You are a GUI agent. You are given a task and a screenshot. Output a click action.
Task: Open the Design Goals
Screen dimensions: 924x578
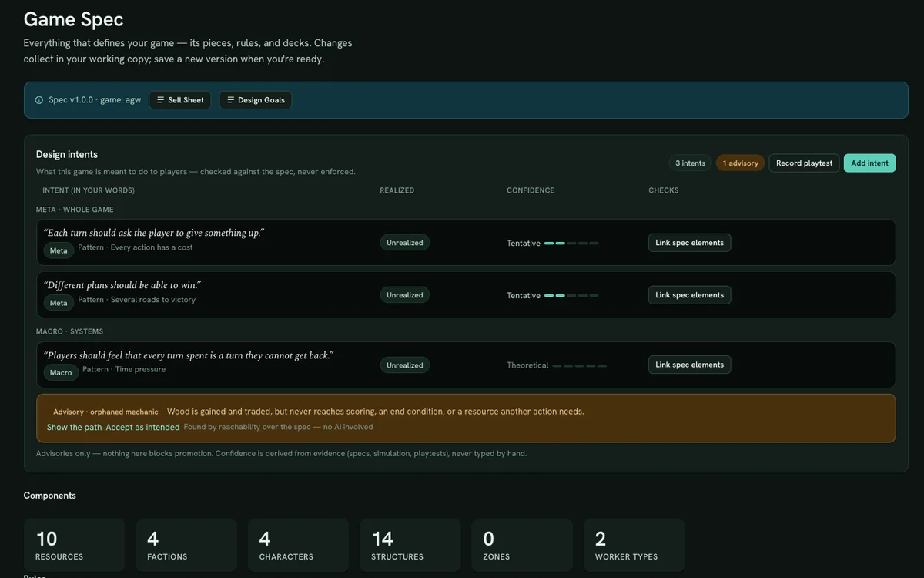coord(256,100)
